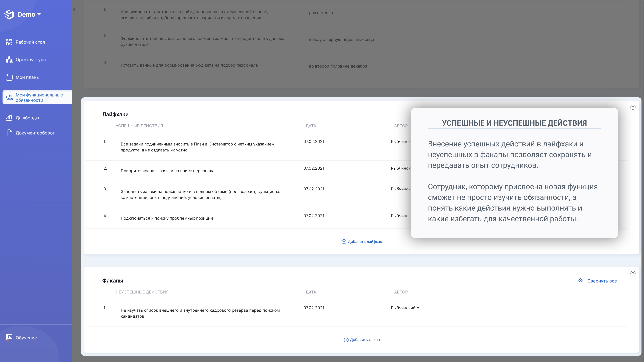
Task: Click the Документооборот document icon
Action: click(x=9, y=133)
